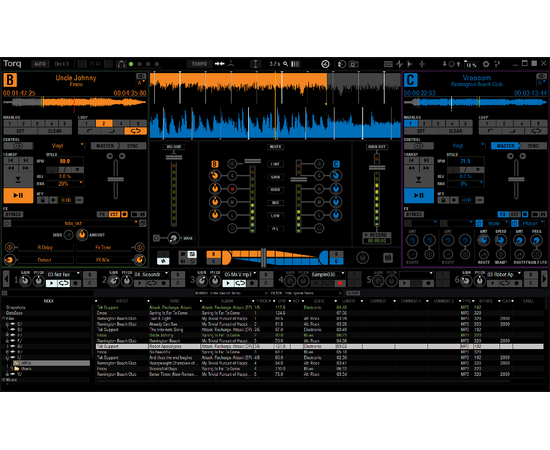Select 'Robot Apocalypse' highlighted track row
The height and width of the screenshot is (450, 550).
point(320,347)
